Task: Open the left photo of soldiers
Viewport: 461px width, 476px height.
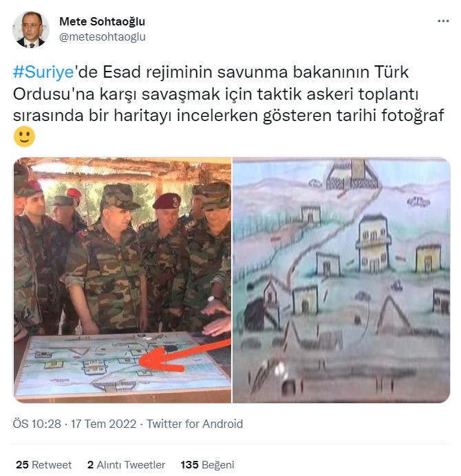Action: click(122, 280)
